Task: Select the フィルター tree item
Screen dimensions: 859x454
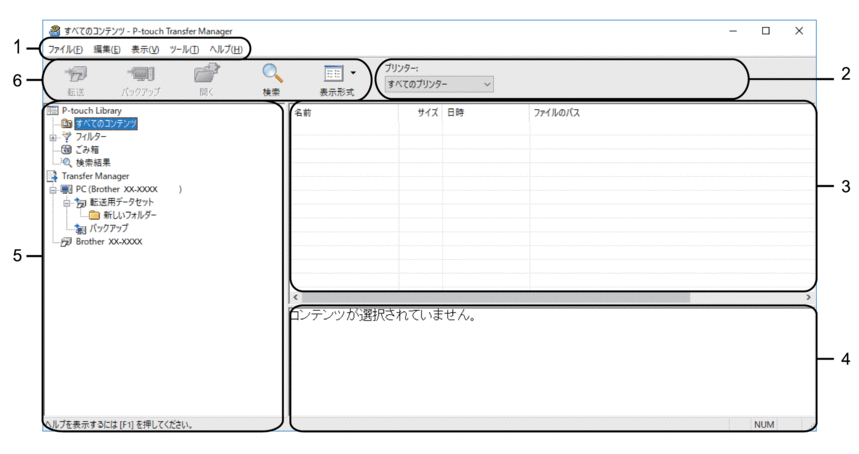Action: point(91,136)
